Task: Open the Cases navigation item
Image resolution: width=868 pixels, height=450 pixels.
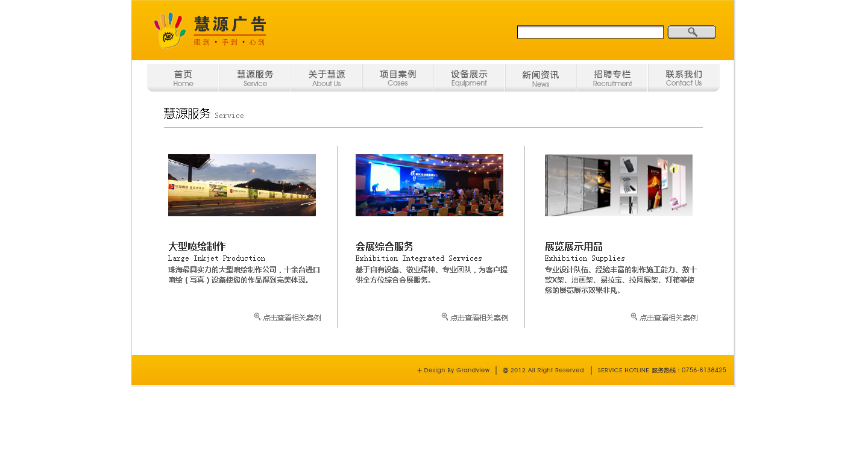Action: pyautogui.click(x=398, y=78)
